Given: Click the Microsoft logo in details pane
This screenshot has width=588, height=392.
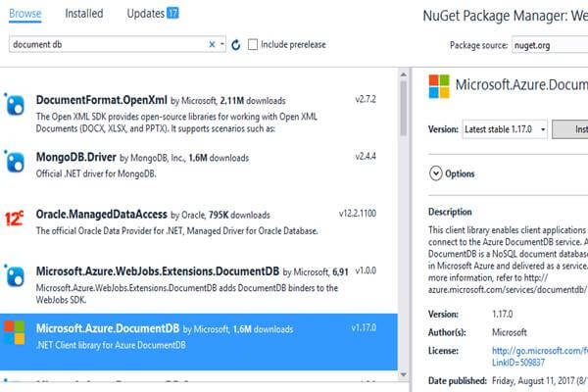Looking at the screenshot, I should pos(441,87).
